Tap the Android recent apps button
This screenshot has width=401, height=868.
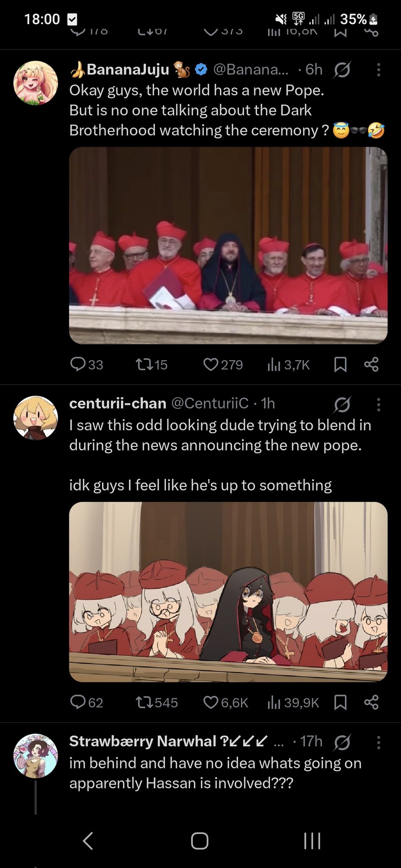pos(312,841)
